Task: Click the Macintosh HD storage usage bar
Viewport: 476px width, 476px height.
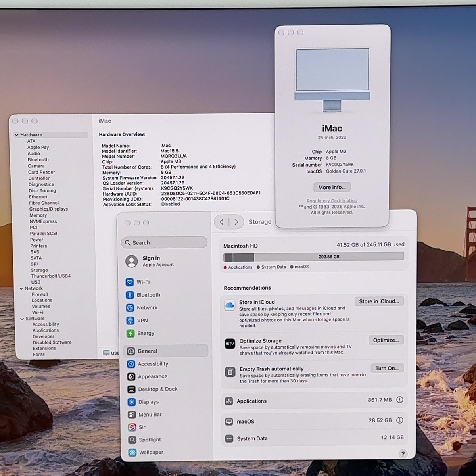Action: point(314,257)
